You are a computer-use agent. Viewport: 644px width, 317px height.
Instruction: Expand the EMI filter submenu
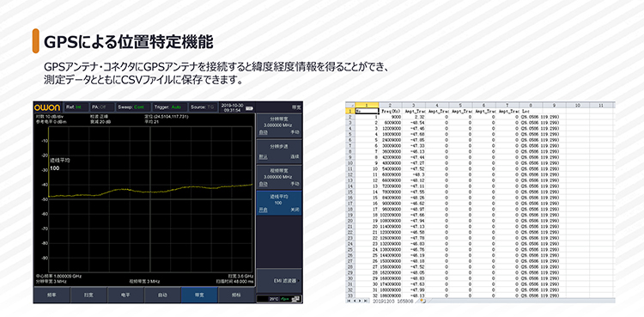pyautogui.click(x=279, y=280)
